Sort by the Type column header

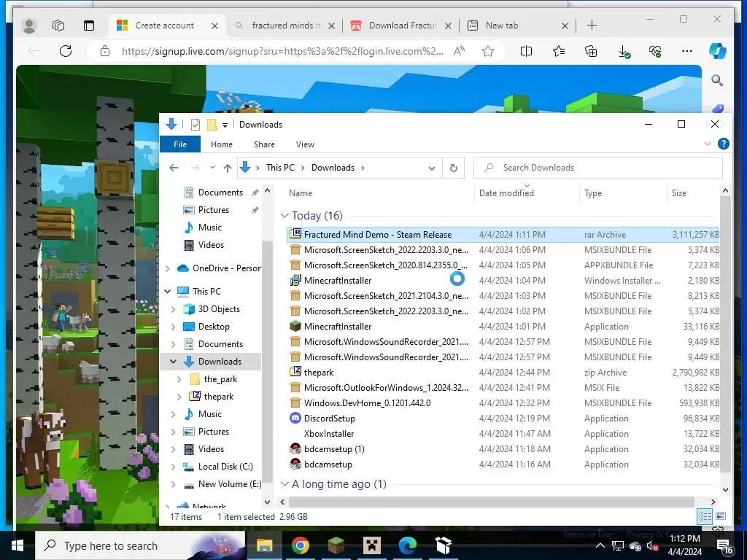pos(593,193)
